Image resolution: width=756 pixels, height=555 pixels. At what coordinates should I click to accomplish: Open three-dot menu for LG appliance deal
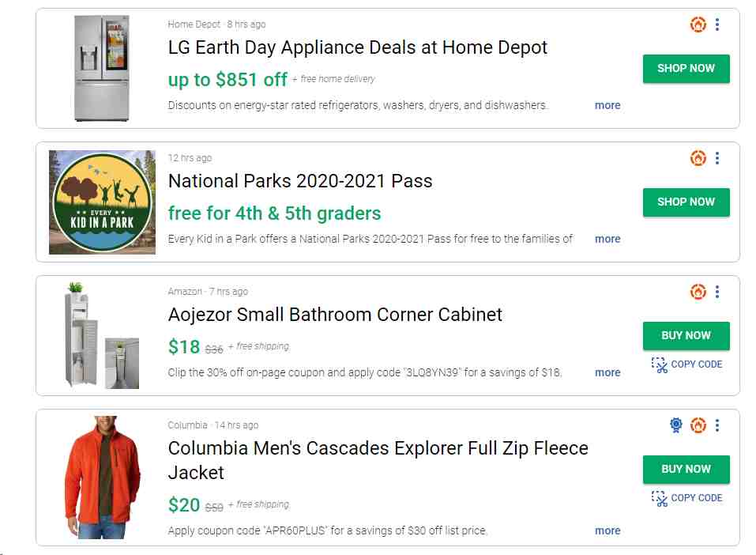click(717, 25)
